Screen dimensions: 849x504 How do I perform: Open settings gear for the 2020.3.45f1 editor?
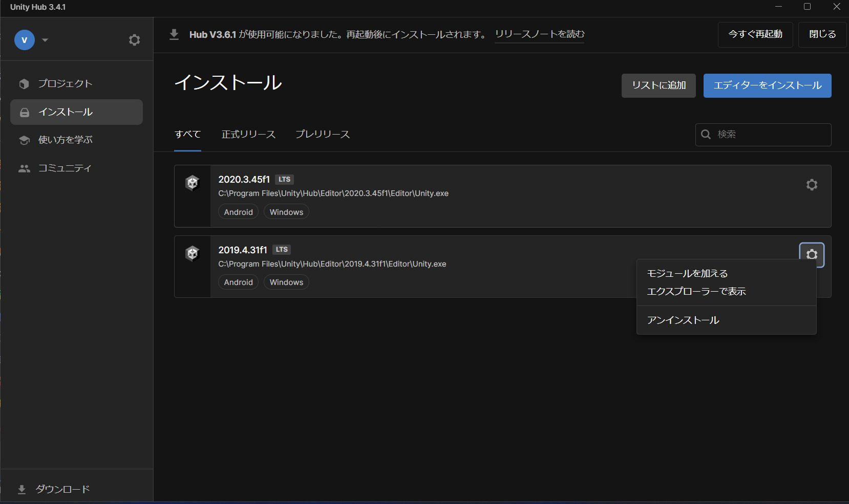tap(812, 185)
